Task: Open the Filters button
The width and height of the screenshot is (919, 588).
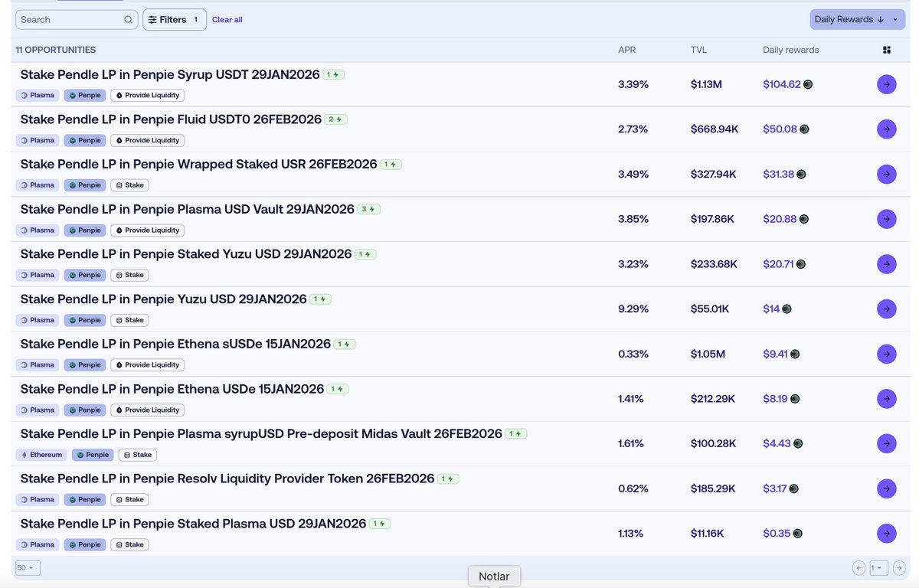Action: tap(175, 20)
